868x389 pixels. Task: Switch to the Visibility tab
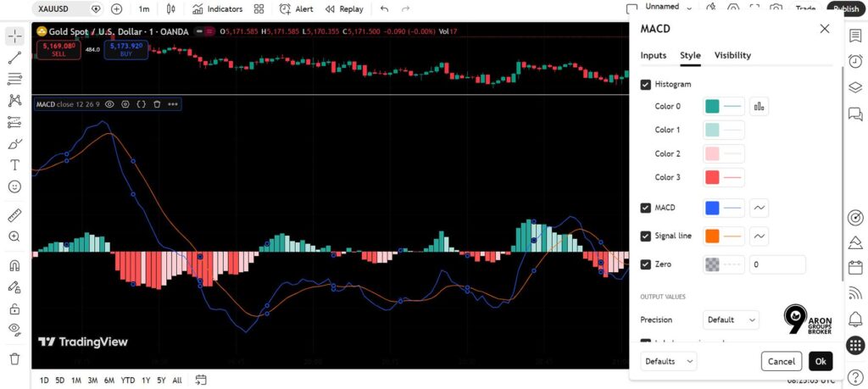pos(732,55)
